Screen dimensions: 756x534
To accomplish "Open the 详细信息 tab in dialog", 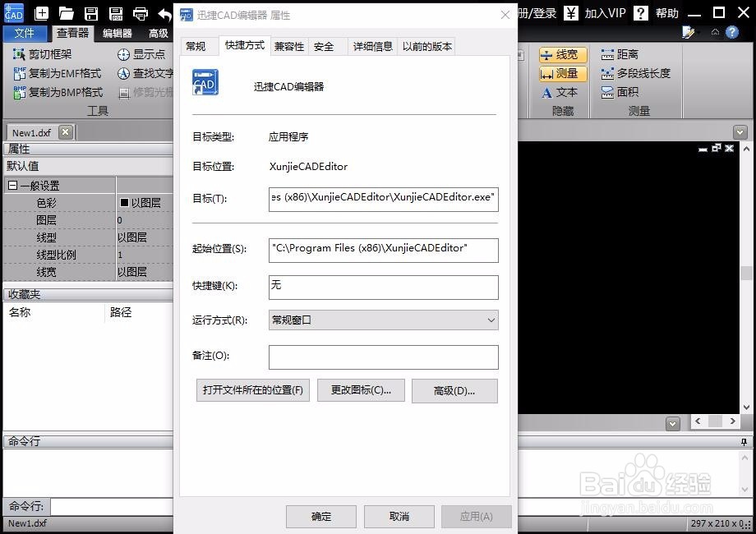I will point(373,46).
